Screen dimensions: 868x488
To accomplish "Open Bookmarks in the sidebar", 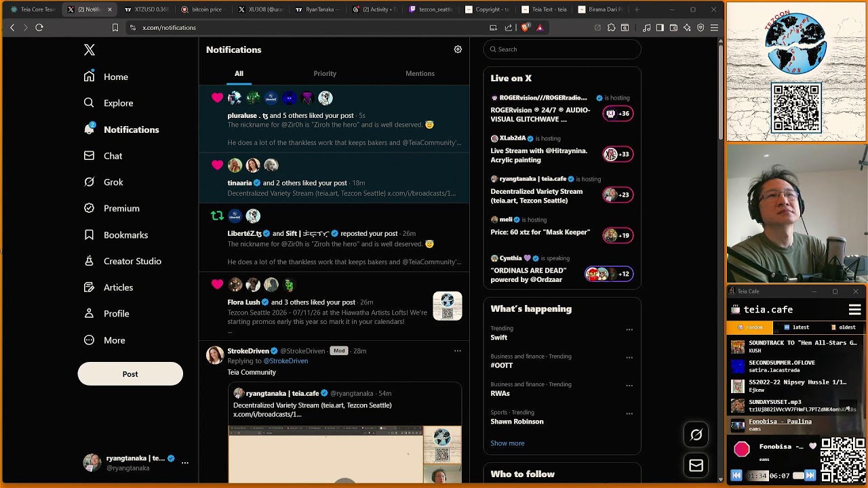I will (x=115, y=235).
